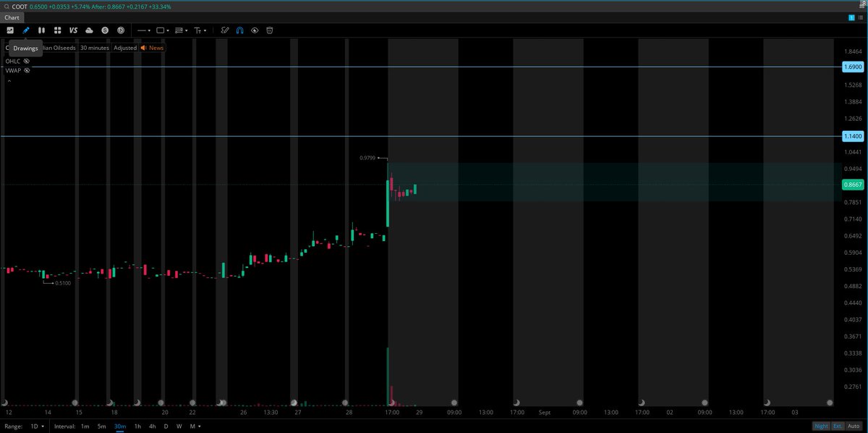868x433 pixels.
Task: Open the candlestick chart style icon
Action: pos(41,30)
